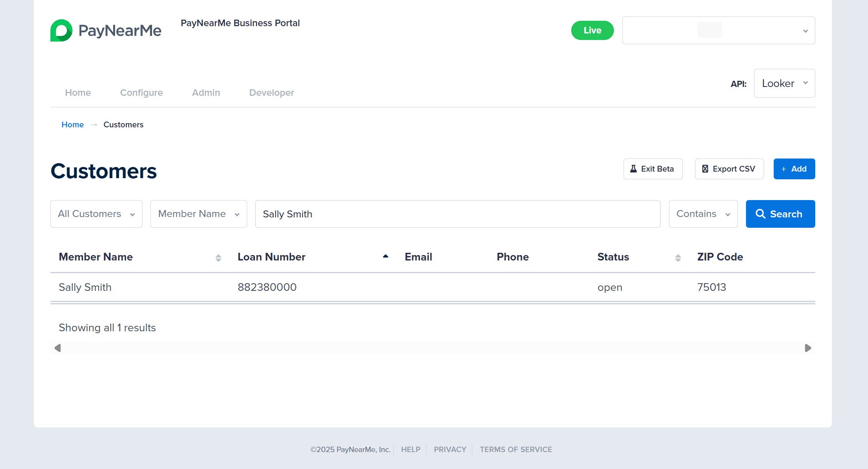Open the Member Name field dropdown
This screenshot has width=868, height=469.
199,214
